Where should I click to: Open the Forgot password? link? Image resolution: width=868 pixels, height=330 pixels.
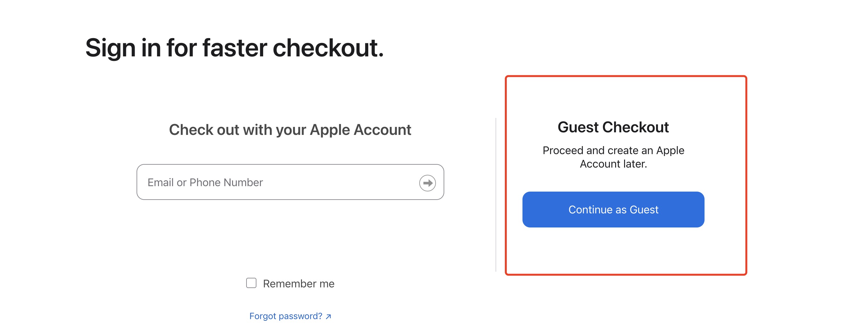point(290,316)
